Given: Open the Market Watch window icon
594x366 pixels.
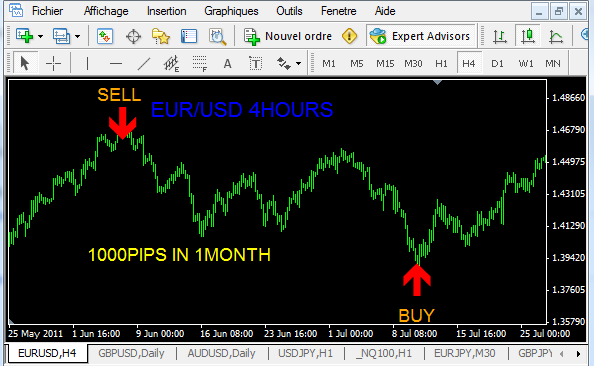Looking at the screenshot, I should pos(105,36).
